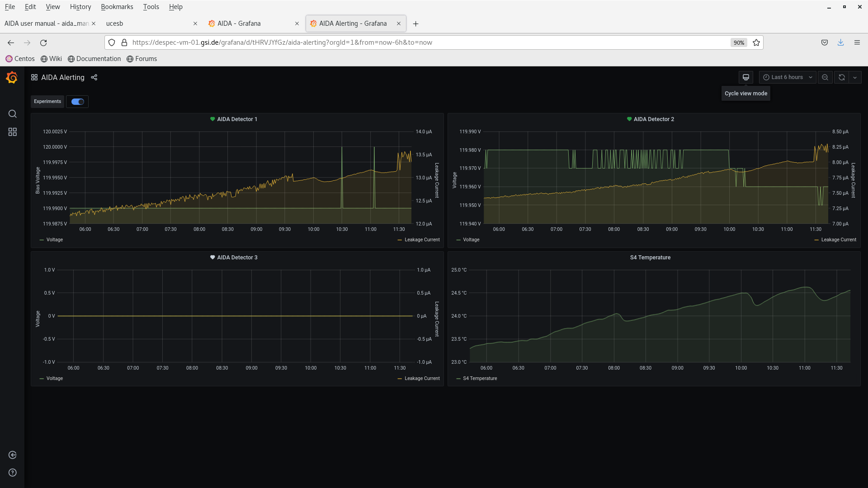Click the zoom out time range icon

tap(825, 77)
